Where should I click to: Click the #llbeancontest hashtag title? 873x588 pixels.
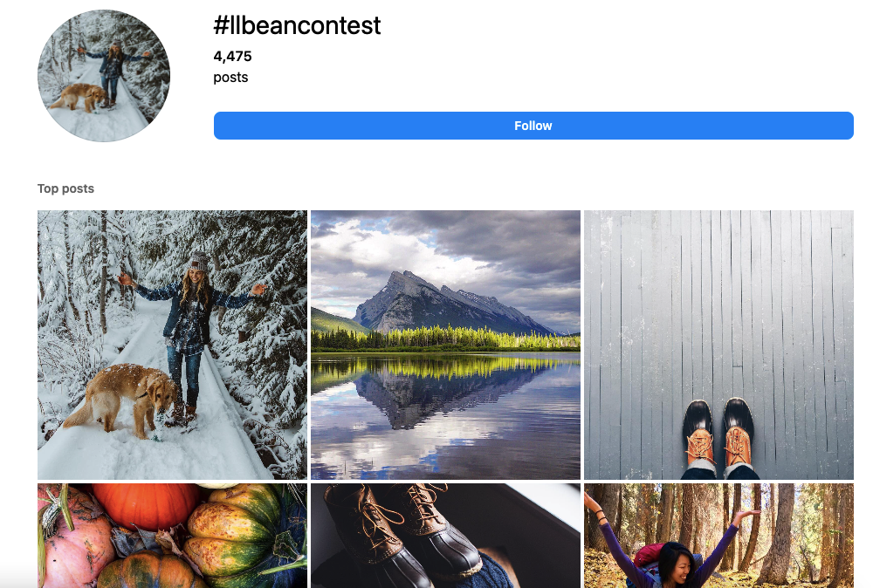(297, 25)
